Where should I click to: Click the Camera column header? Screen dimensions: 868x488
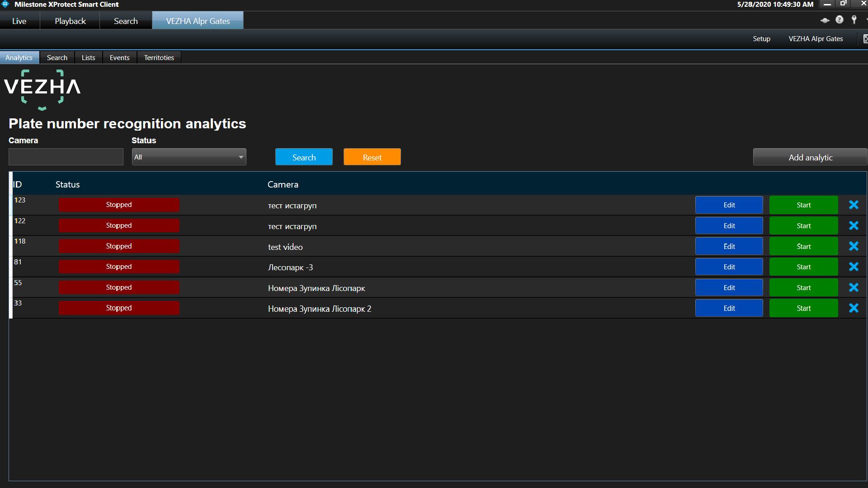[x=283, y=184]
